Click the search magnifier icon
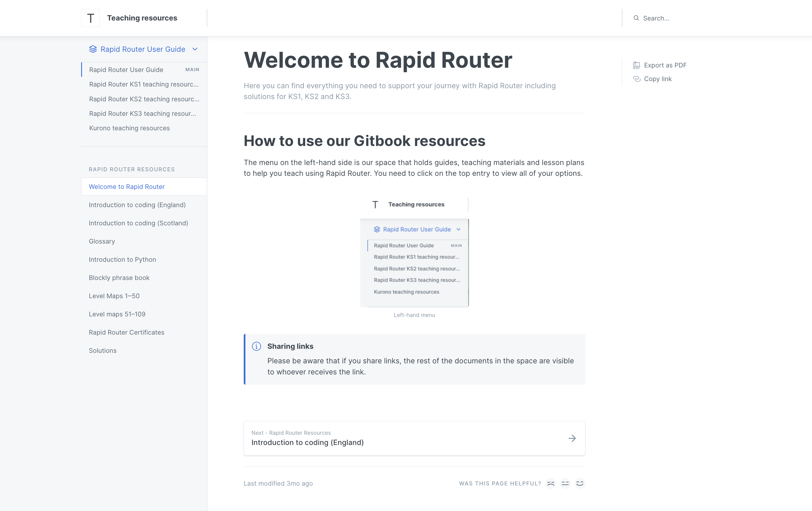Image resolution: width=812 pixels, height=511 pixels. (636, 18)
